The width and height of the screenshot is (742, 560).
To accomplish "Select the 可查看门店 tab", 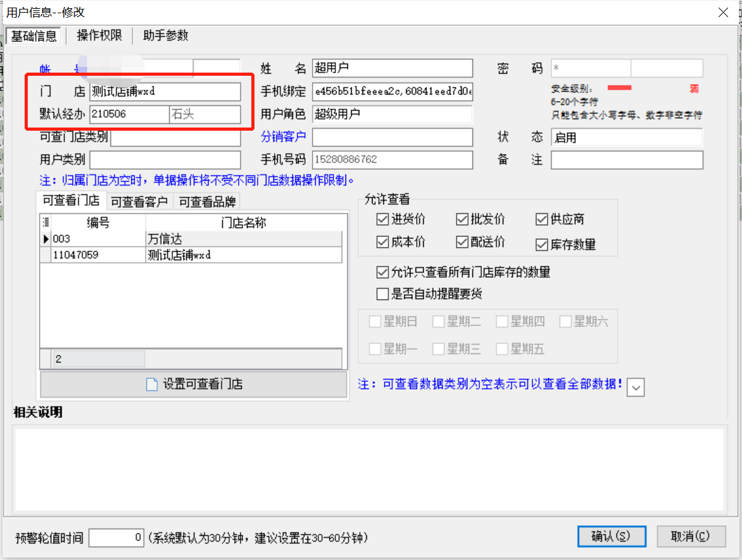I will tap(71, 201).
